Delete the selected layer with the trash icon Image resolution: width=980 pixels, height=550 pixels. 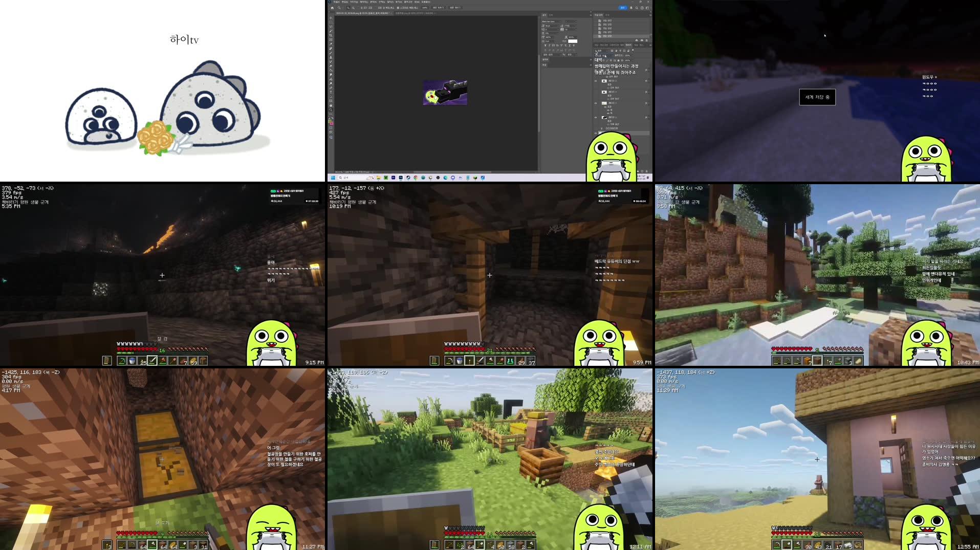click(x=647, y=171)
